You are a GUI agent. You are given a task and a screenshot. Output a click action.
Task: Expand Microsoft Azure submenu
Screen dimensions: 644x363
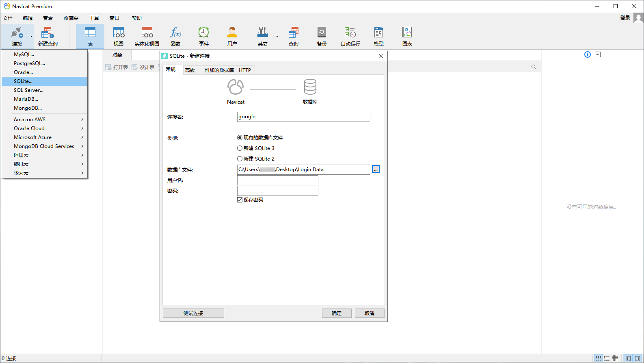45,137
